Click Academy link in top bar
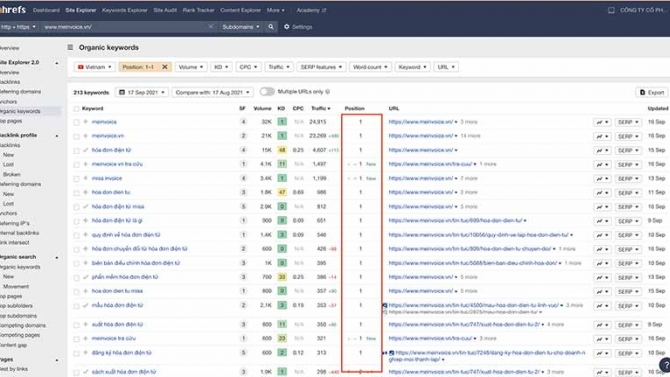Screen dimensions: 670x377 [311, 10]
